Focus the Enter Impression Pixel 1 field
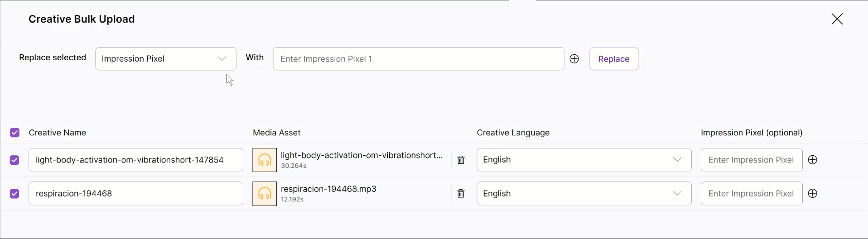This screenshot has height=239, width=868. (x=418, y=59)
